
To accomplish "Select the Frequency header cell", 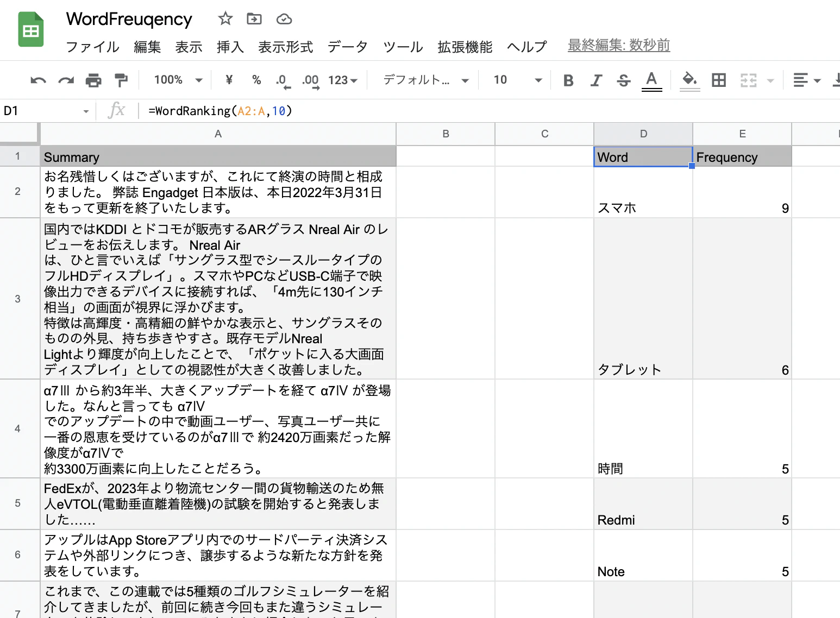I will click(x=742, y=156).
